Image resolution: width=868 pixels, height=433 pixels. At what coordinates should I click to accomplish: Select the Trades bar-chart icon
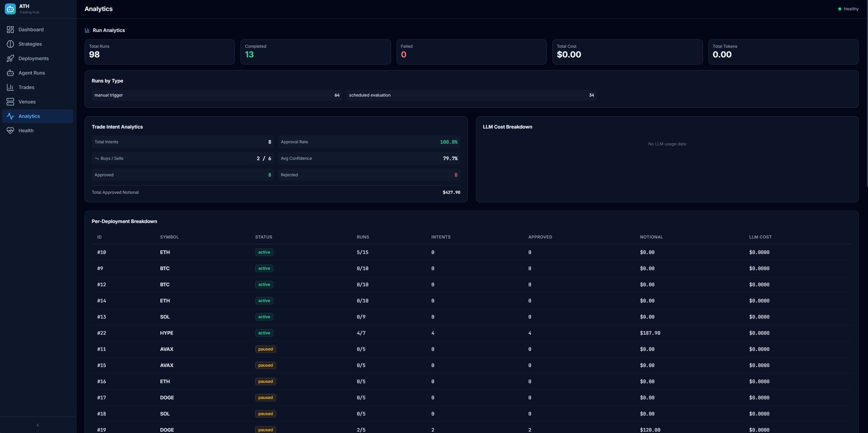coord(10,87)
